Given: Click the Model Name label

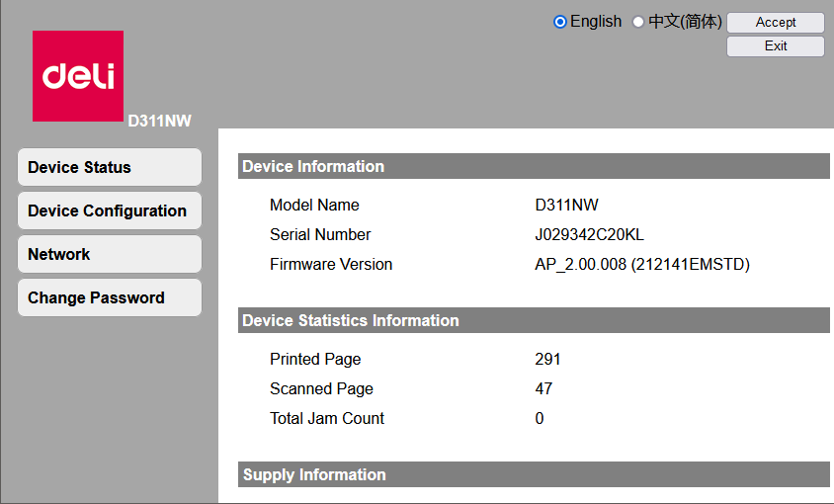Looking at the screenshot, I should (x=314, y=205).
